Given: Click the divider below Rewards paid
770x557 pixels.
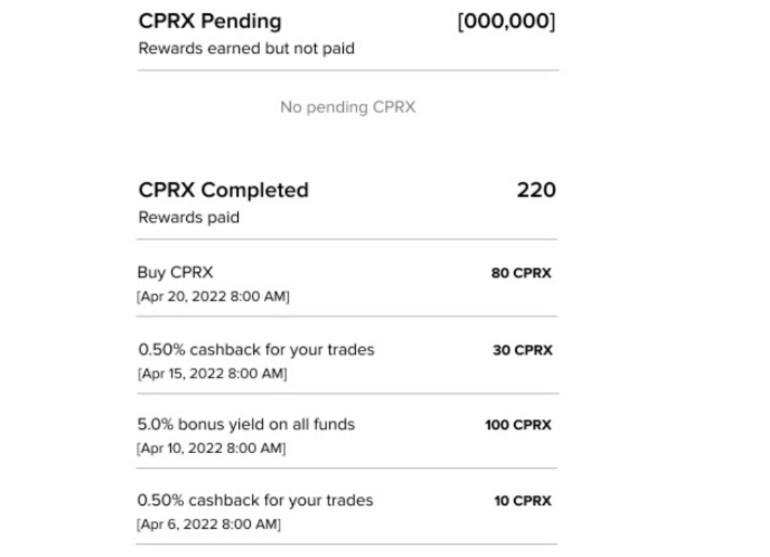Looking at the screenshot, I should [x=347, y=239].
